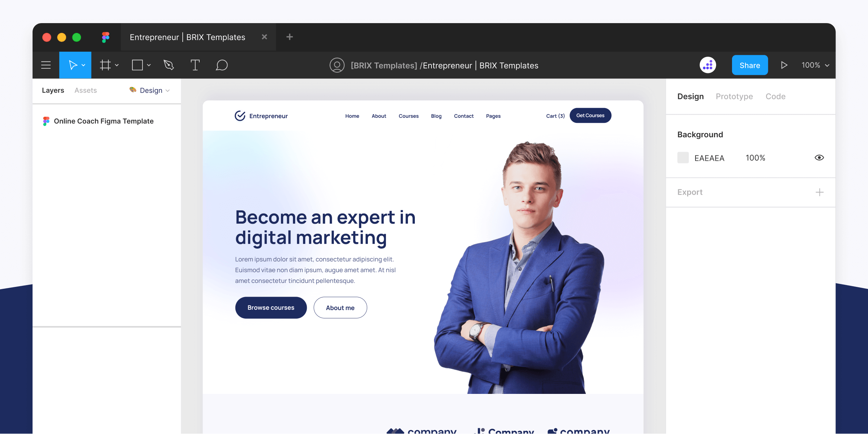Select the Comment tool
This screenshot has height=434, width=868.
[x=221, y=65]
